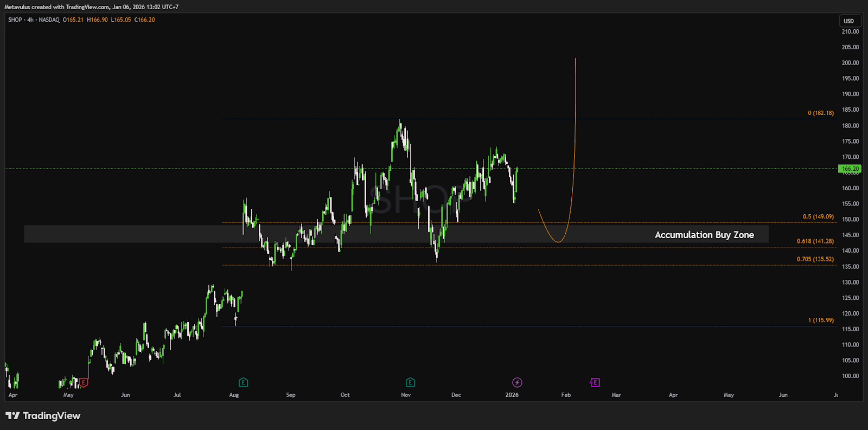Click the green earnings icon at November

pos(410,382)
